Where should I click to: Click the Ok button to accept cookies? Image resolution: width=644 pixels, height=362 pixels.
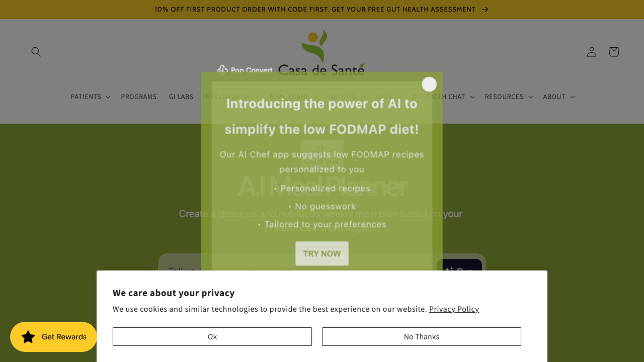(212, 336)
